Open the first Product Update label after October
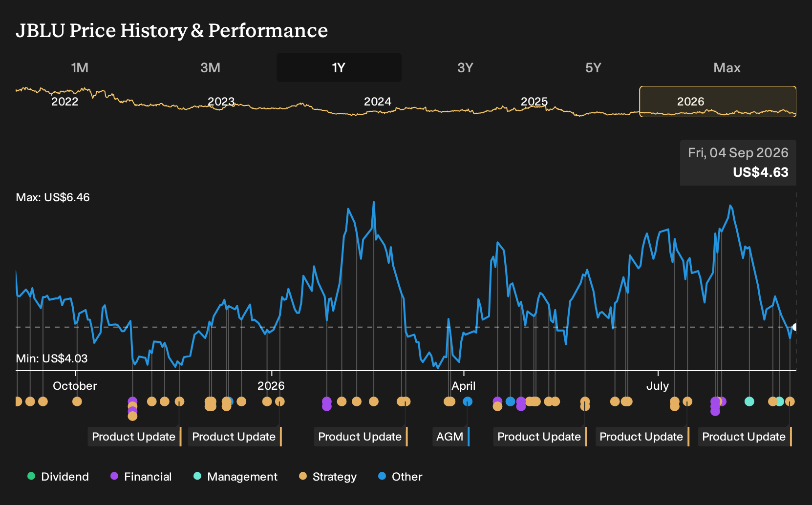Viewport: 812px width, 505px height. (x=135, y=437)
